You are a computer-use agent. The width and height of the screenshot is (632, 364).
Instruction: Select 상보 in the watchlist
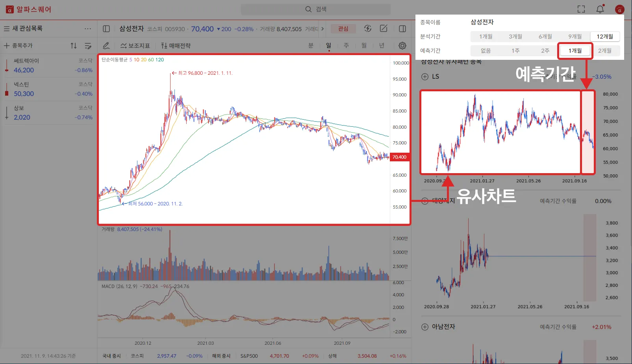click(49, 113)
